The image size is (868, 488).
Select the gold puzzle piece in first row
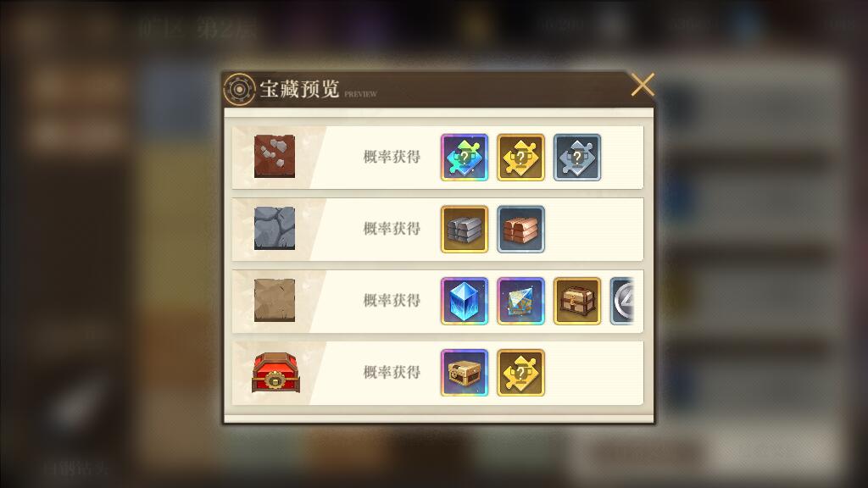[521, 157]
